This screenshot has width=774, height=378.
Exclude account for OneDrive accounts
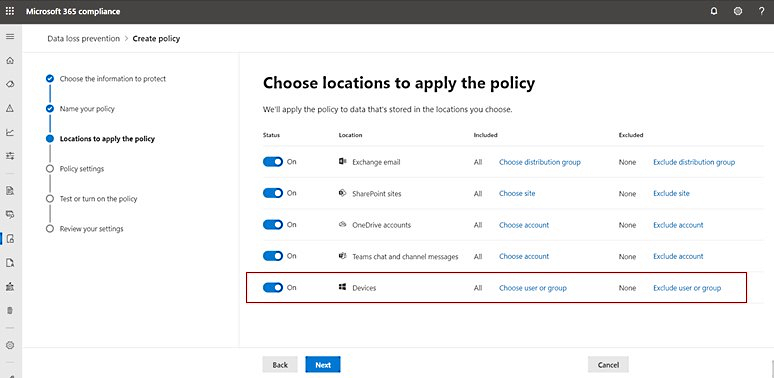678,225
